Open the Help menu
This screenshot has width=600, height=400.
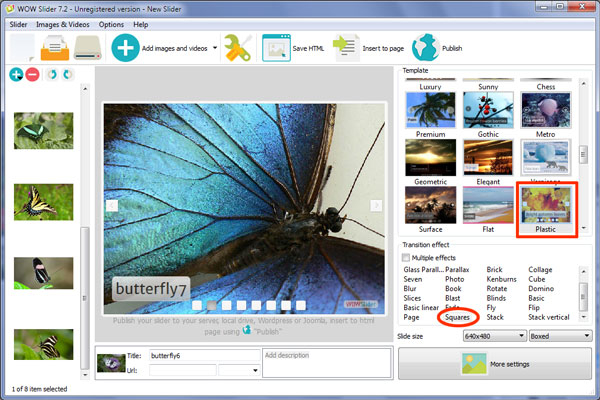click(x=141, y=24)
